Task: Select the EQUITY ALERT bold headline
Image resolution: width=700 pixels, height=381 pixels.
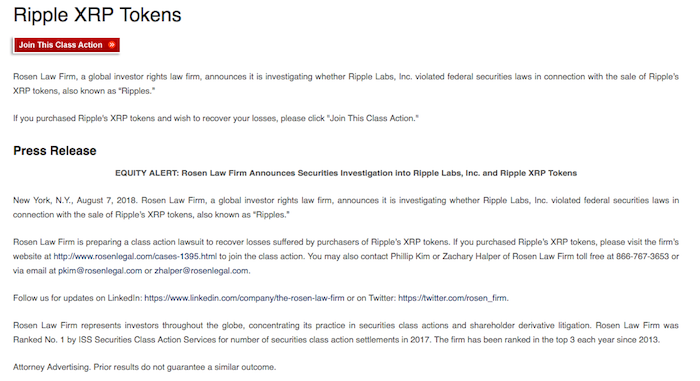Action: pos(346,173)
